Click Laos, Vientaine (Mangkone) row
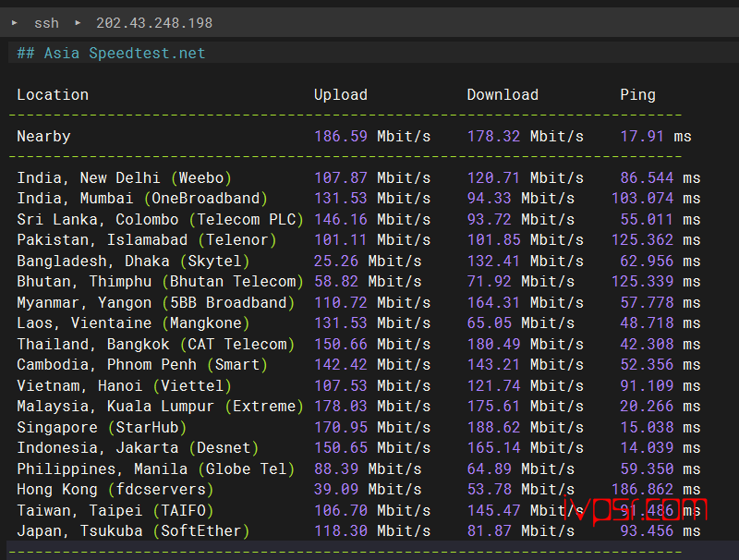Image resolution: width=739 pixels, height=560 pixels. (x=133, y=323)
